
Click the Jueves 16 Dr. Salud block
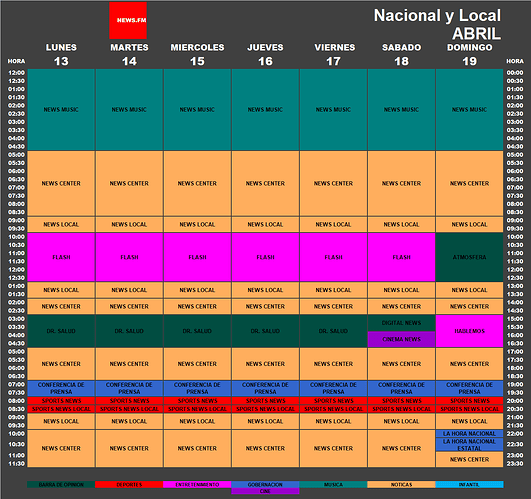click(x=266, y=331)
